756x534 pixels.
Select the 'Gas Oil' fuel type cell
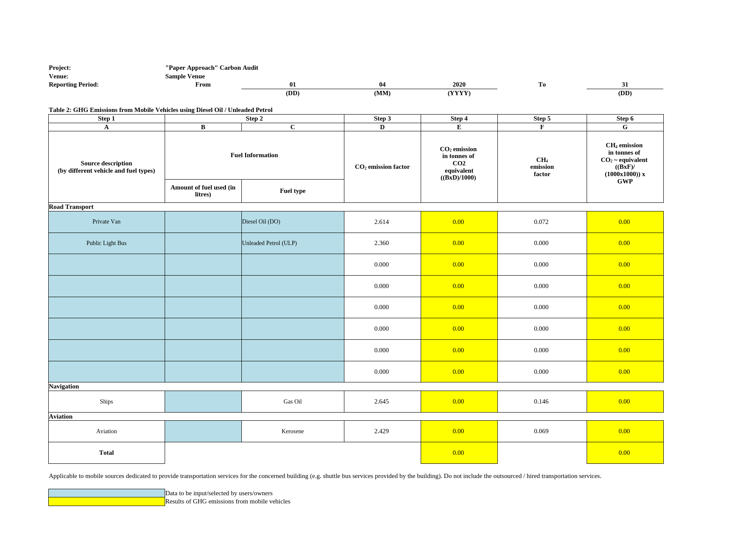(293, 401)
